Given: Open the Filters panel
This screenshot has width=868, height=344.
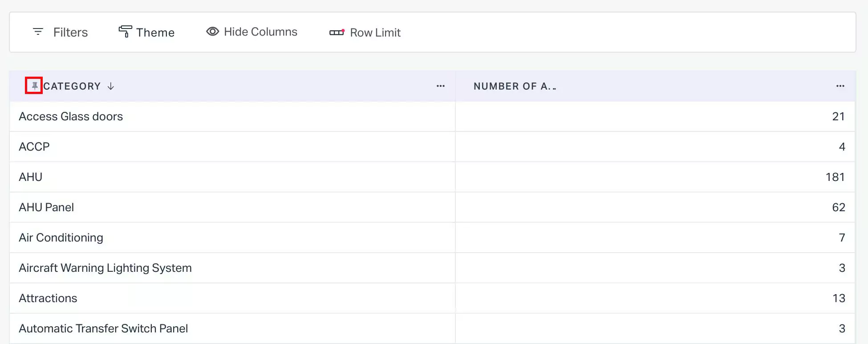Looking at the screenshot, I should pyautogui.click(x=70, y=32).
